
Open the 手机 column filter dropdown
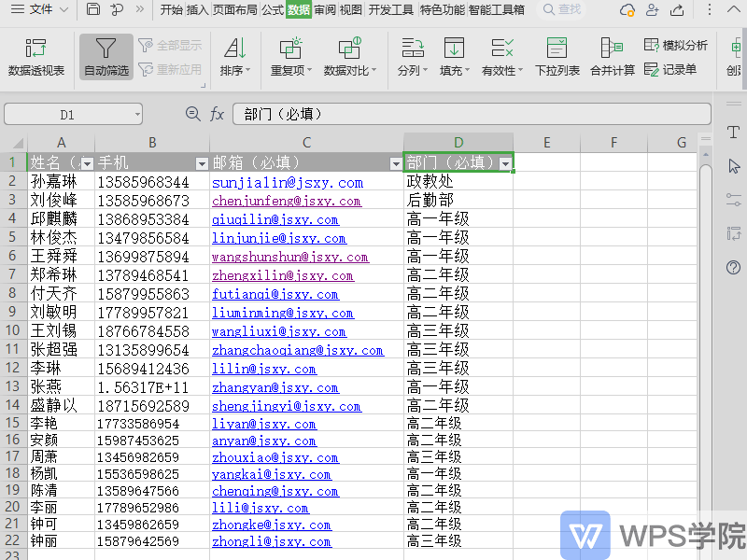tap(202, 164)
